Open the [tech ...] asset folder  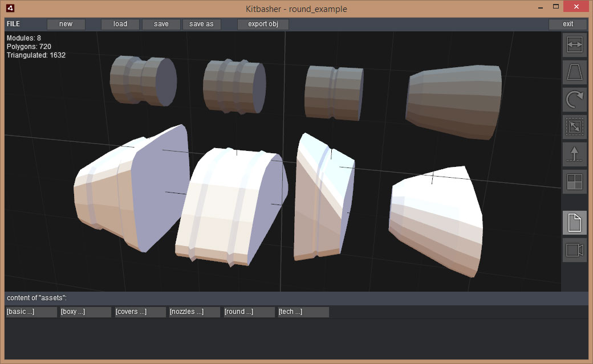pyautogui.click(x=303, y=312)
